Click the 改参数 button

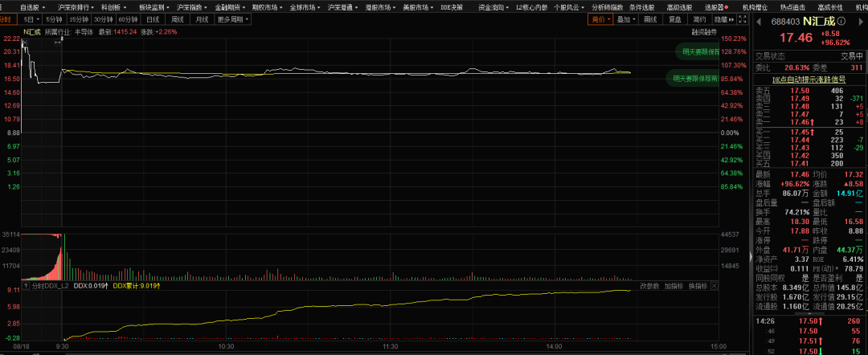(649, 285)
